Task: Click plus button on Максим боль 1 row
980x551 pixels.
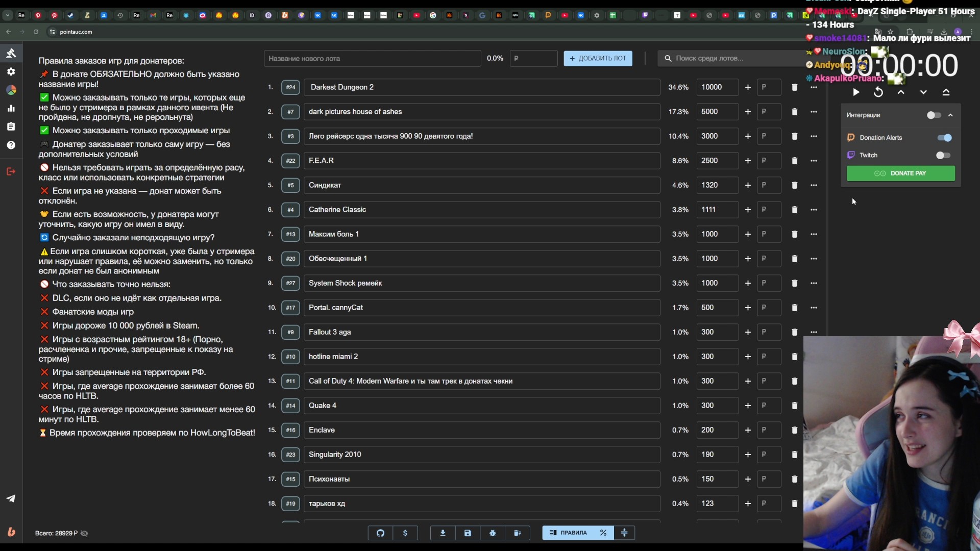Action: (x=748, y=234)
